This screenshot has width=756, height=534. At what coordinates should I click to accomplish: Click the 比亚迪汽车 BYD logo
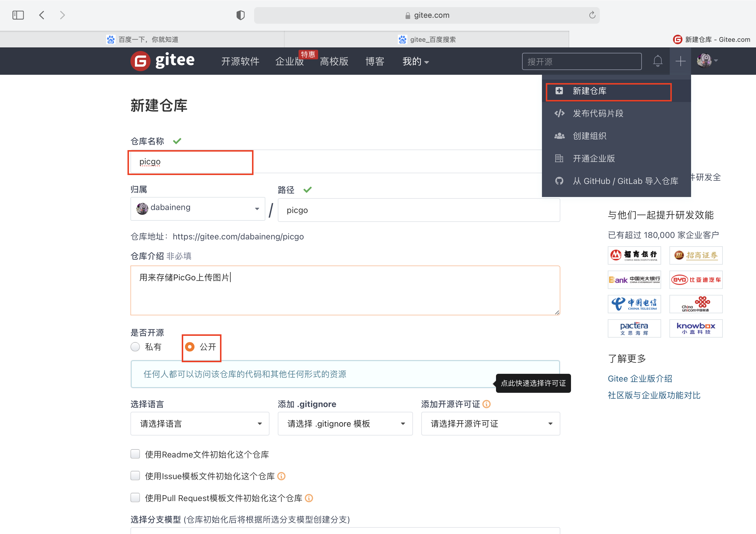(x=696, y=280)
